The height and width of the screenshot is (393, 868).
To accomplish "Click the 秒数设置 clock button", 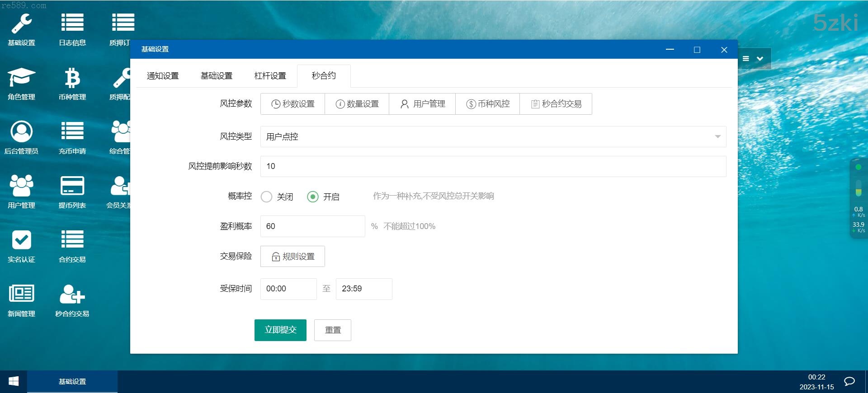I will [x=292, y=104].
